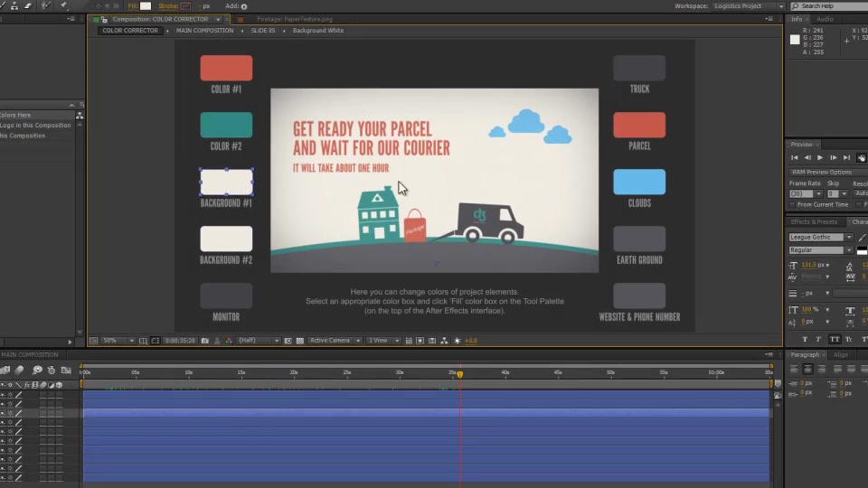The width and height of the screenshot is (868, 488).
Task: Toggle All Caps in Character panel
Action: coord(835,339)
